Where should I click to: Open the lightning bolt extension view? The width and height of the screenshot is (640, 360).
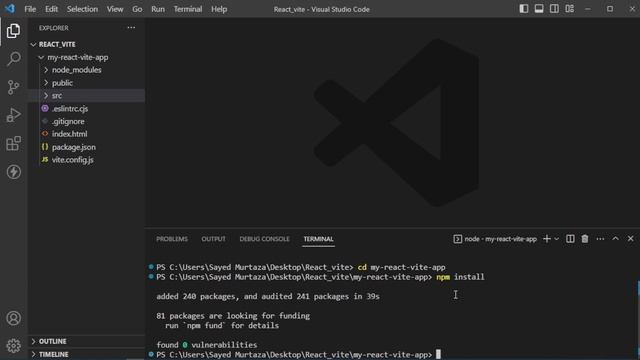click(13, 171)
